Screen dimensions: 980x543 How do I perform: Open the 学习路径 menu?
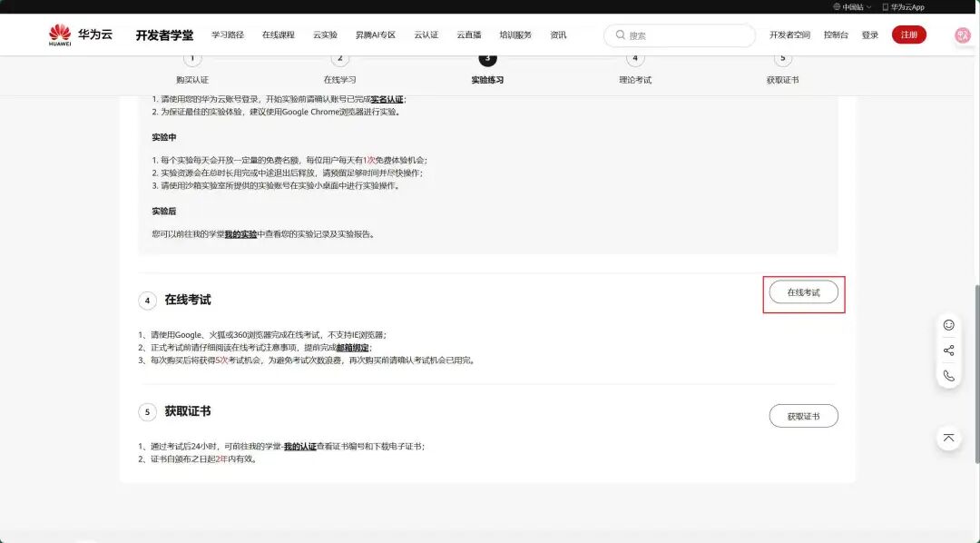tap(228, 35)
